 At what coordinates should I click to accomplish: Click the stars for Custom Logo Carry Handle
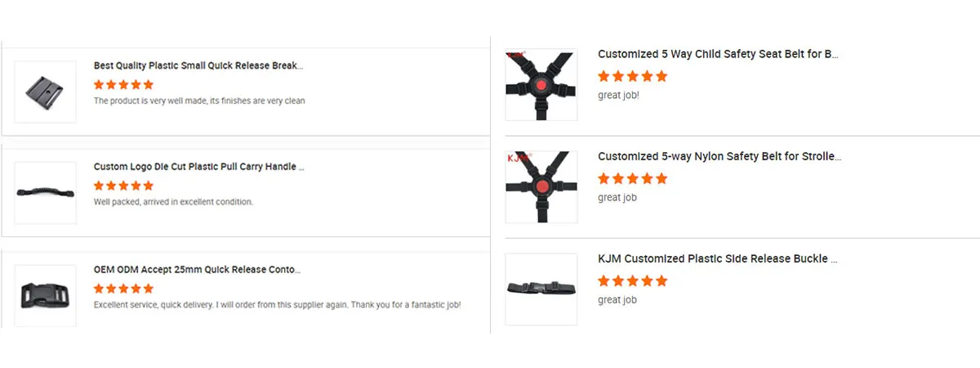point(123,186)
